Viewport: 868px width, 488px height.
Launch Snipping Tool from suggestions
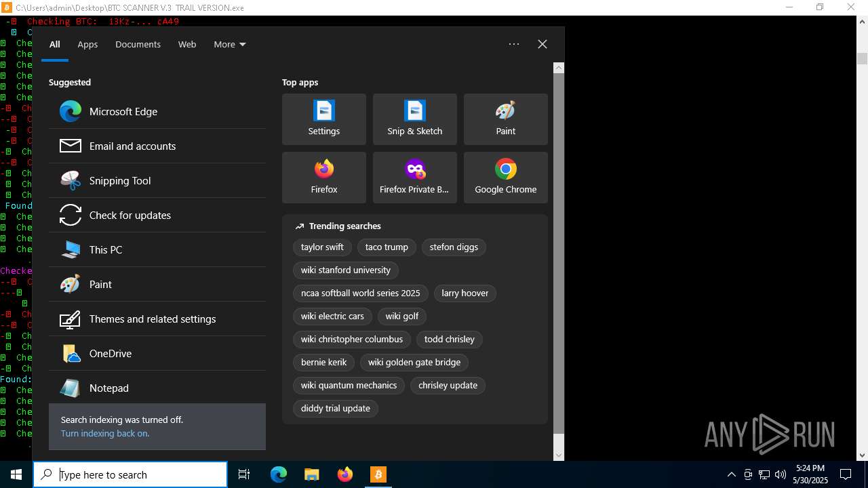[157, 181]
